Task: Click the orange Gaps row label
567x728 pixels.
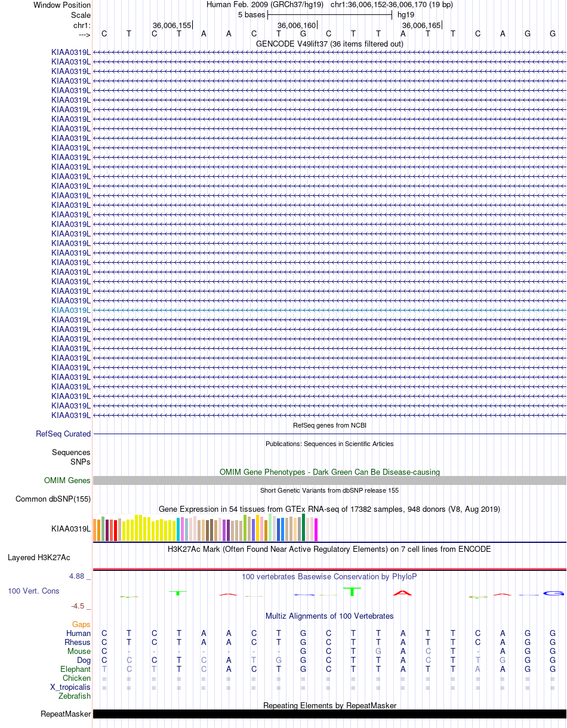Action: (81, 624)
